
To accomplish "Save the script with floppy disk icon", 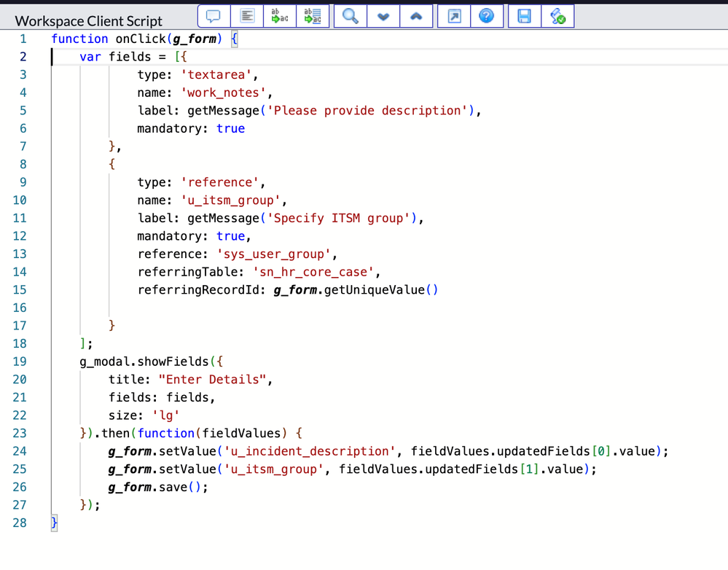I will tap(524, 16).
